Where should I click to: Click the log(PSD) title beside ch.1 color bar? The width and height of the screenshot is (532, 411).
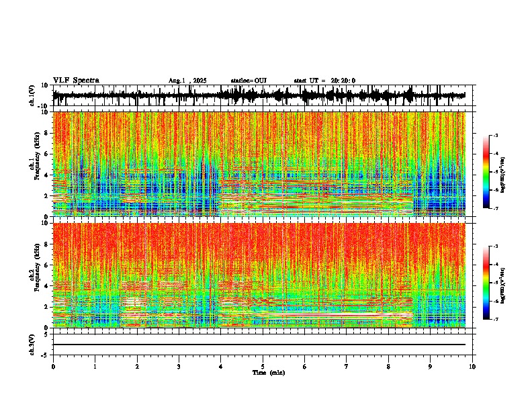(503, 175)
